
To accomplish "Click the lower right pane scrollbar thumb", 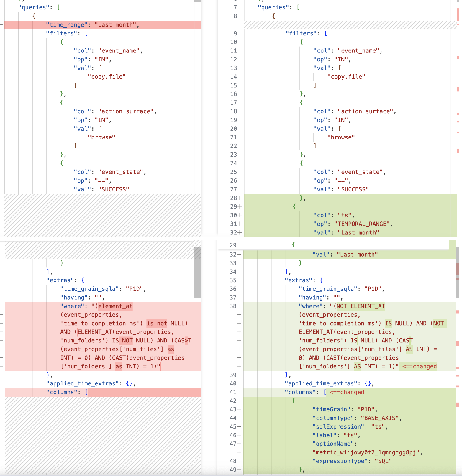I will (x=458, y=272).
